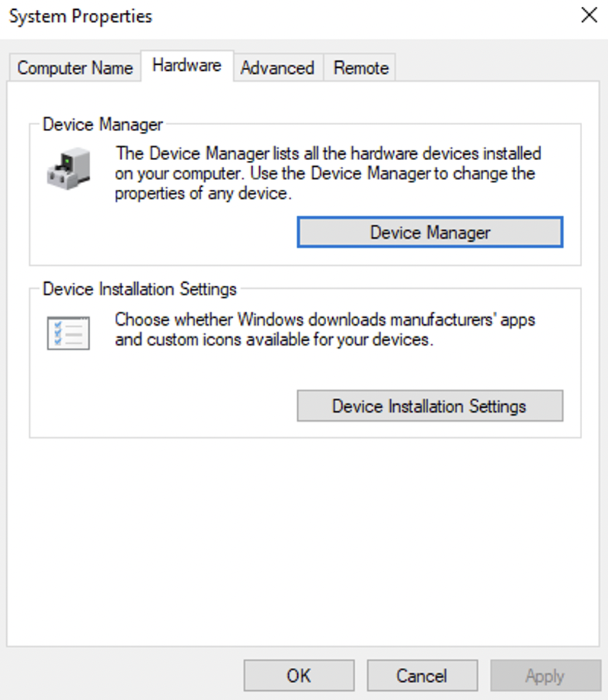
Task: Switch to the Computer Name tab
Action: coord(75,68)
